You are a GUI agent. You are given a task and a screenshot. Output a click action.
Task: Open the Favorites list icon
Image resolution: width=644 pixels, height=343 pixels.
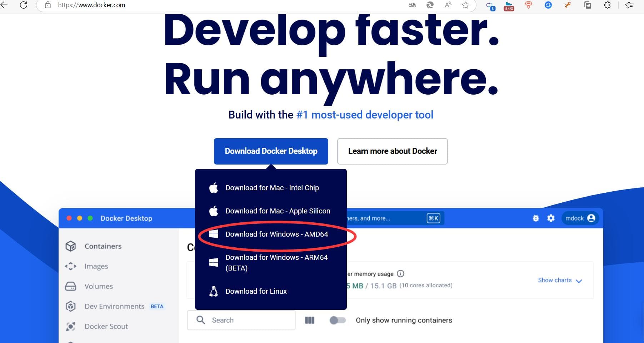pos(629,5)
